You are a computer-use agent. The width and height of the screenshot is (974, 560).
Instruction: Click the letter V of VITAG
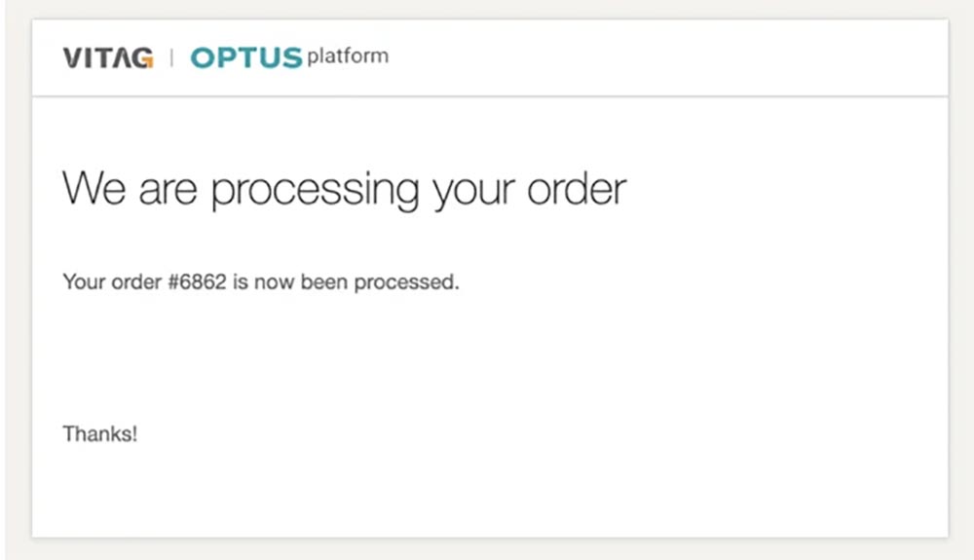pos(72,58)
